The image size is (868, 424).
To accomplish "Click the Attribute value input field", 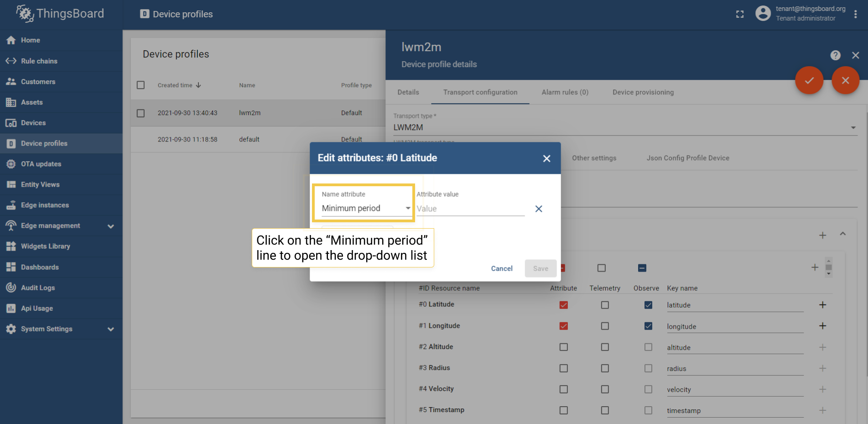I will tap(470, 209).
